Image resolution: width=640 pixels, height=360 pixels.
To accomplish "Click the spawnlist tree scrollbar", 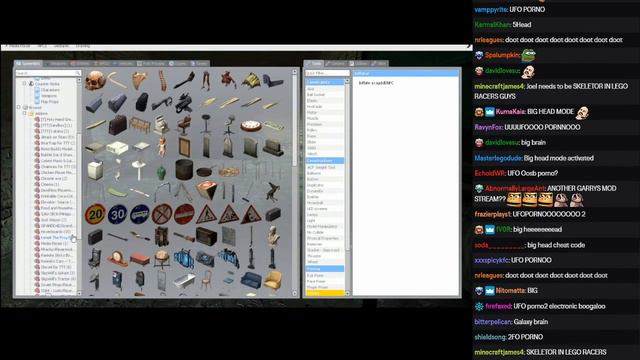I will point(79,186).
